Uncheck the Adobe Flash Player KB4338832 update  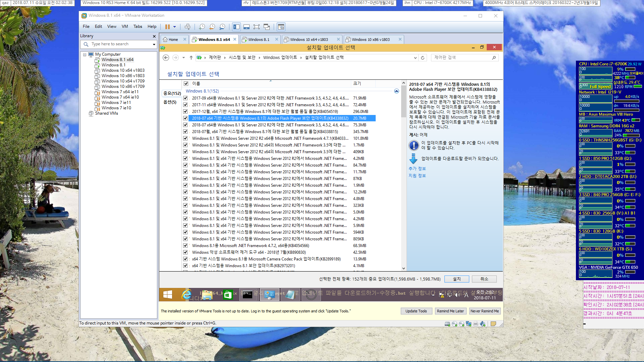tap(185, 118)
